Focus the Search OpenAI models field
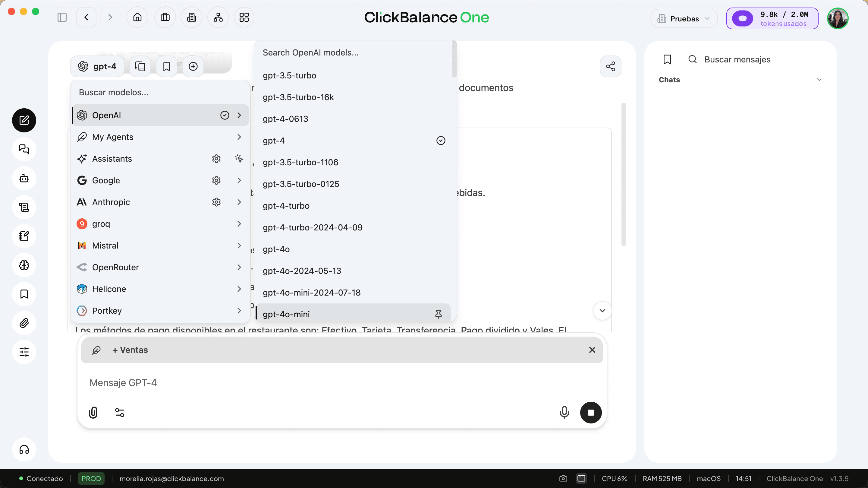The image size is (868, 488). (x=353, y=52)
